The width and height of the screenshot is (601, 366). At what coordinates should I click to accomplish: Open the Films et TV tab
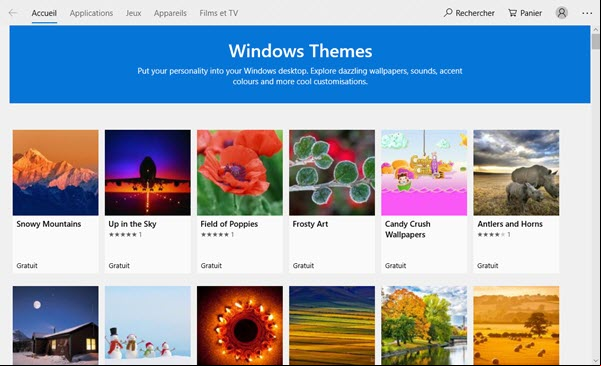click(218, 13)
